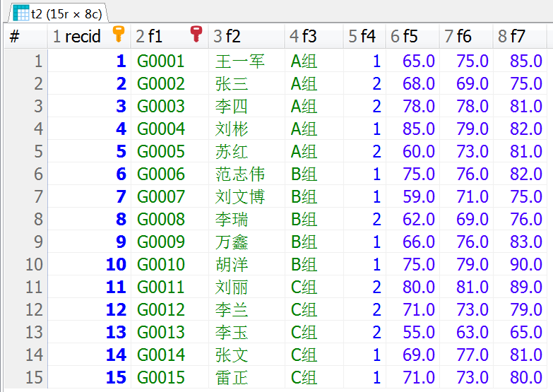
Task: Click the G0013 cell
Action: [x=160, y=333]
